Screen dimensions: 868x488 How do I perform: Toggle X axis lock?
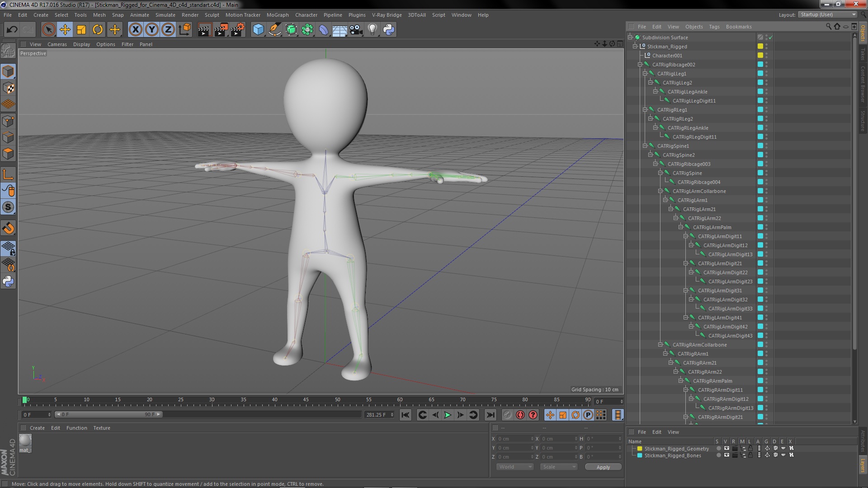135,30
